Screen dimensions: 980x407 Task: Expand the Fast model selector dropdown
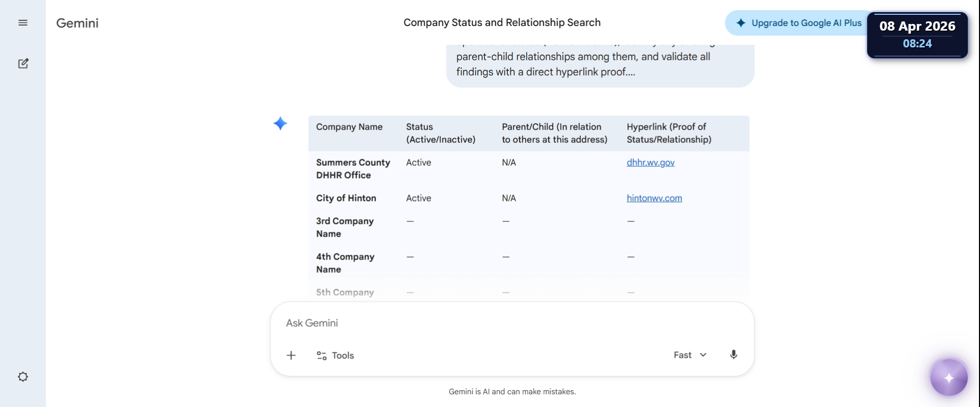click(690, 355)
